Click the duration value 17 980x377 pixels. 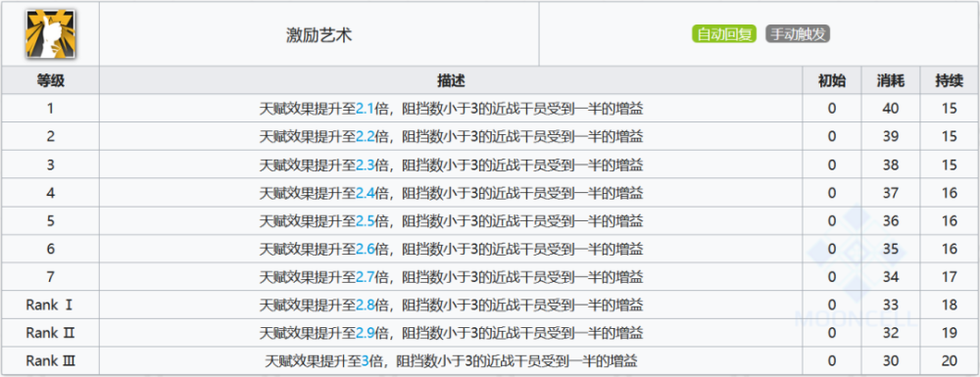click(x=950, y=277)
